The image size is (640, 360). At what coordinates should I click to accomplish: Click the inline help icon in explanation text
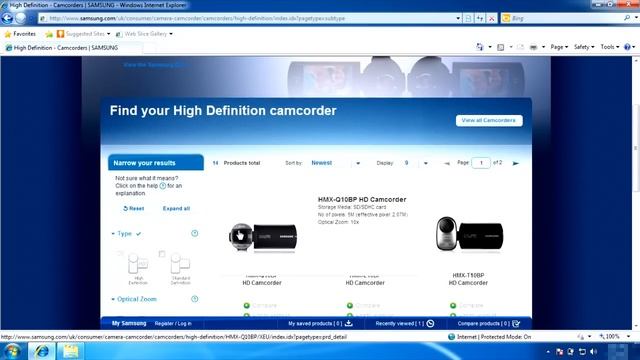(x=162, y=186)
